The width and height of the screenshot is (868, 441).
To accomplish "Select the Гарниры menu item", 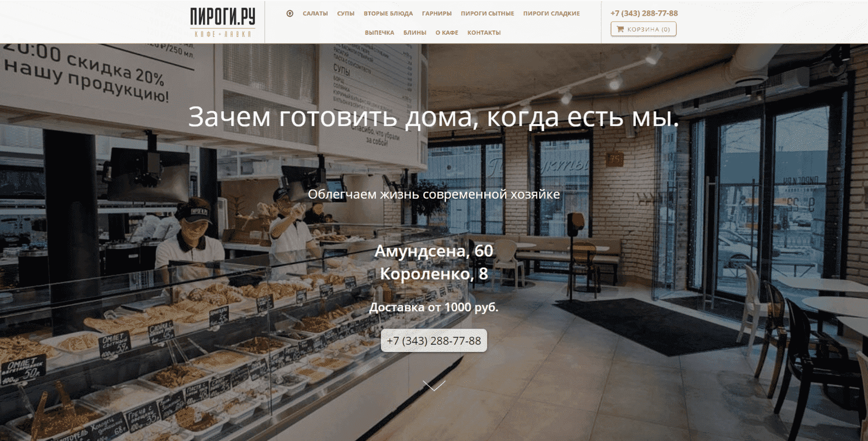I will (x=437, y=14).
